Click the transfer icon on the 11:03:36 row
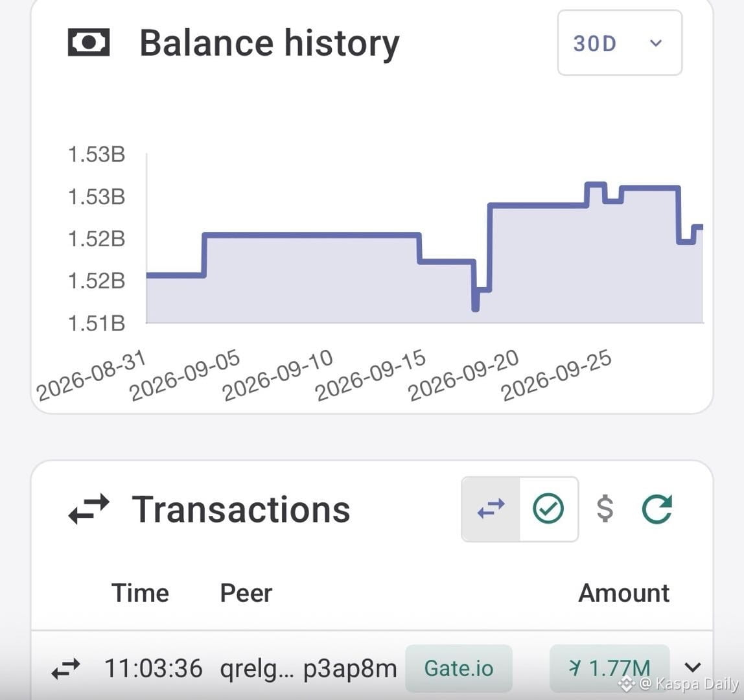This screenshot has height=700, width=744. [x=66, y=669]
